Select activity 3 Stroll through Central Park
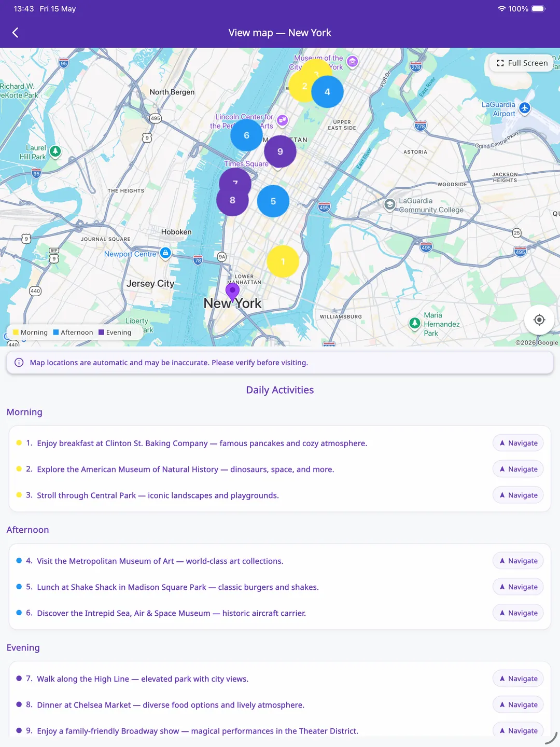The image size is (560, 747). pyautogui.click(x=158, y=495)
